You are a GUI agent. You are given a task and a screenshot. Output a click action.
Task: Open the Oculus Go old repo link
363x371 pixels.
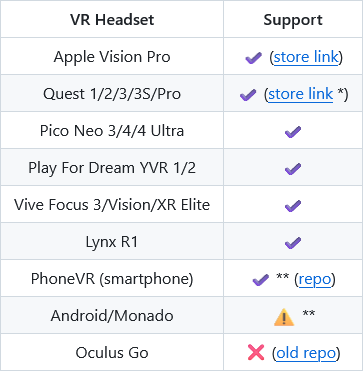pos(306,353)
